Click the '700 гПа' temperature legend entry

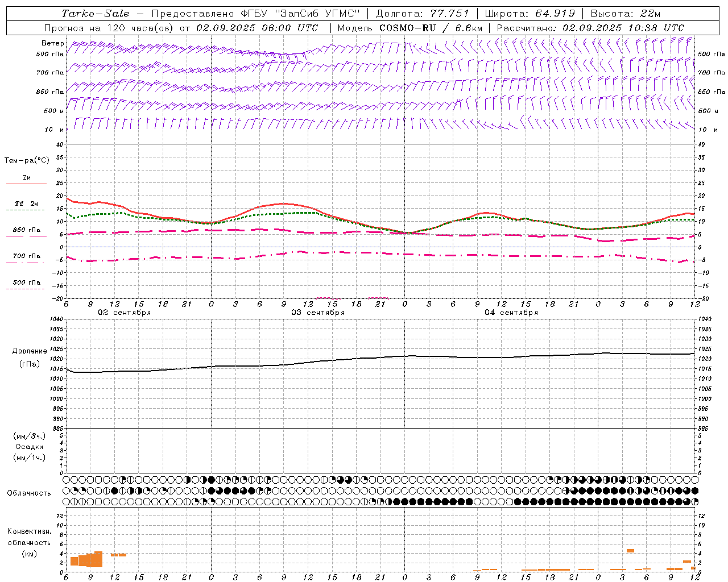27,256
